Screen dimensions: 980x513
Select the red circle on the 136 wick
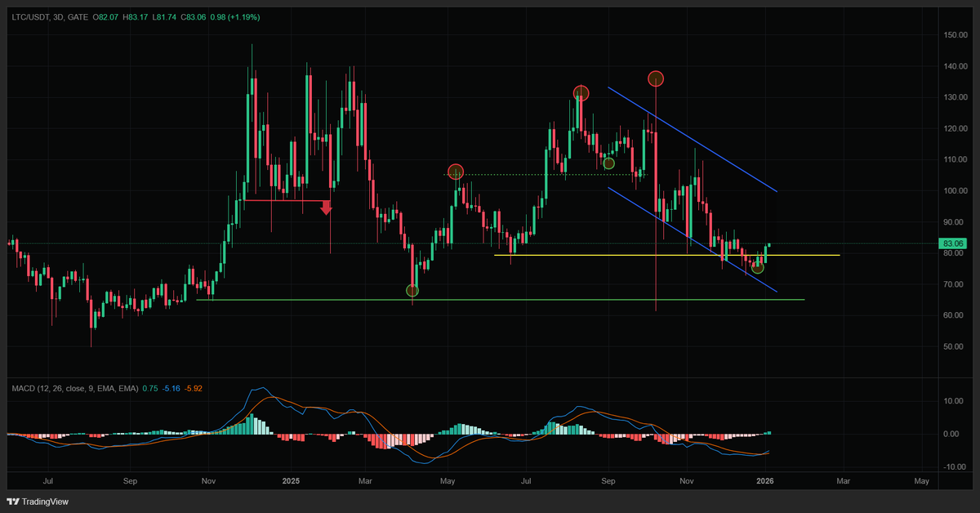coord(656,78)
